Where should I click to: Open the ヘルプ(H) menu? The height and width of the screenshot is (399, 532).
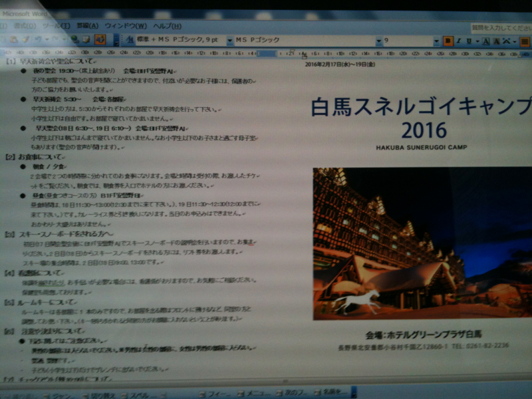[166, 26]
